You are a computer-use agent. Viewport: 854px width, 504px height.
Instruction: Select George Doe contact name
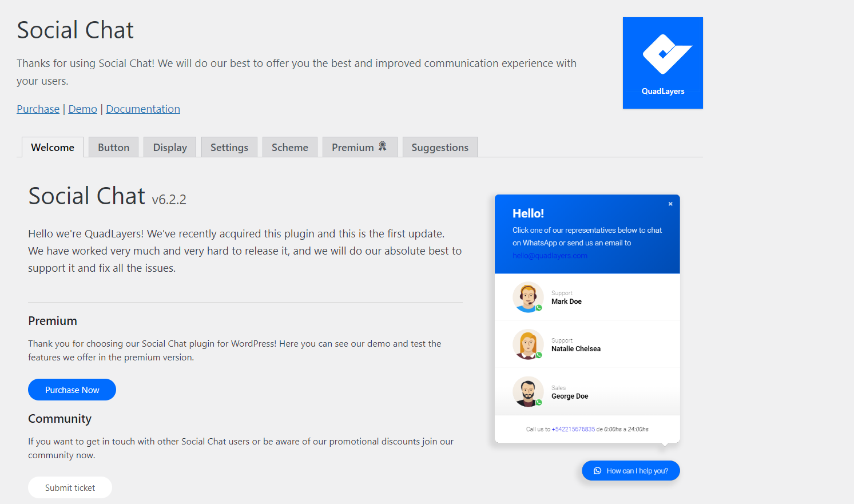coord(570,396)
